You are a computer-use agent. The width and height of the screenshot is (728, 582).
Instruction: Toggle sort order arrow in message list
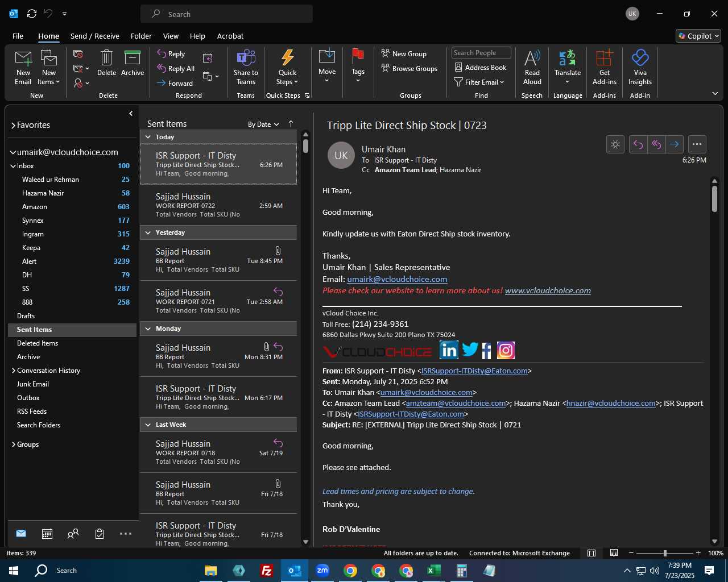[291, 124]
